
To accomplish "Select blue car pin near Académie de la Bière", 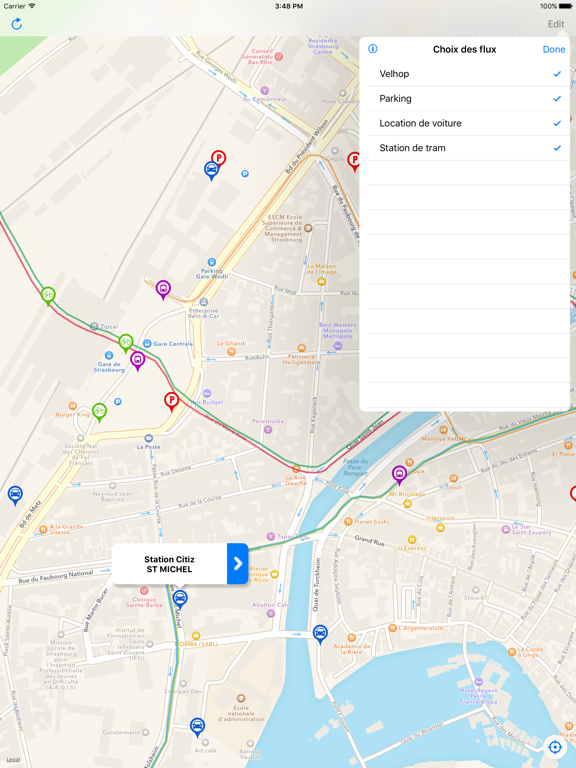I will click(x=320, y=635).
